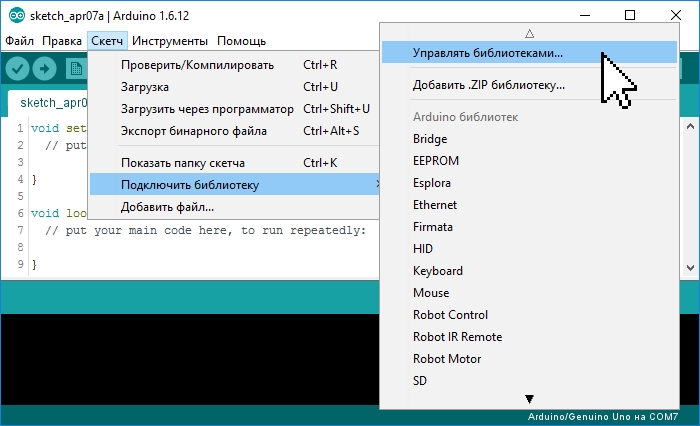This screenshot has height=426, width=700.
Task: Close the Arduino window
Action: tap(675, 15)
